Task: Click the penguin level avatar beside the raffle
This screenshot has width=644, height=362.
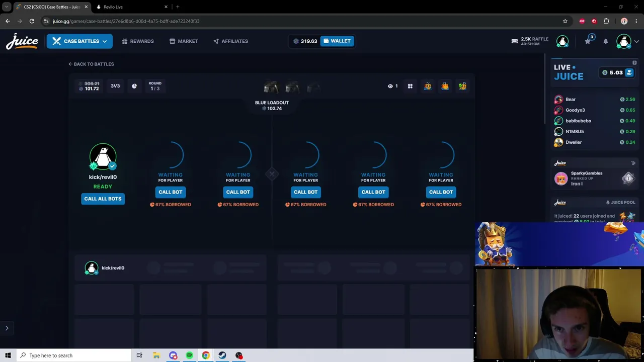Action: point(562,41)
